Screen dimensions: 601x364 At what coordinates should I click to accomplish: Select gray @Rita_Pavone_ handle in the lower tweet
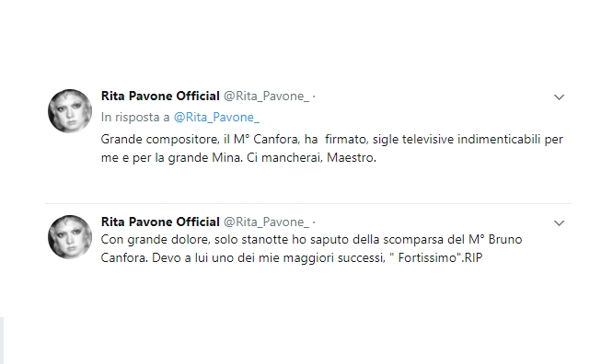266,222
